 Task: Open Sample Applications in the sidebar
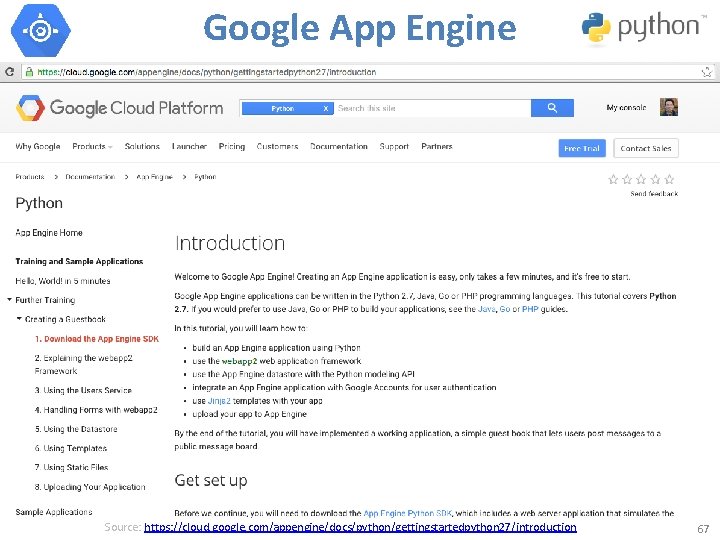click(54, 512)
